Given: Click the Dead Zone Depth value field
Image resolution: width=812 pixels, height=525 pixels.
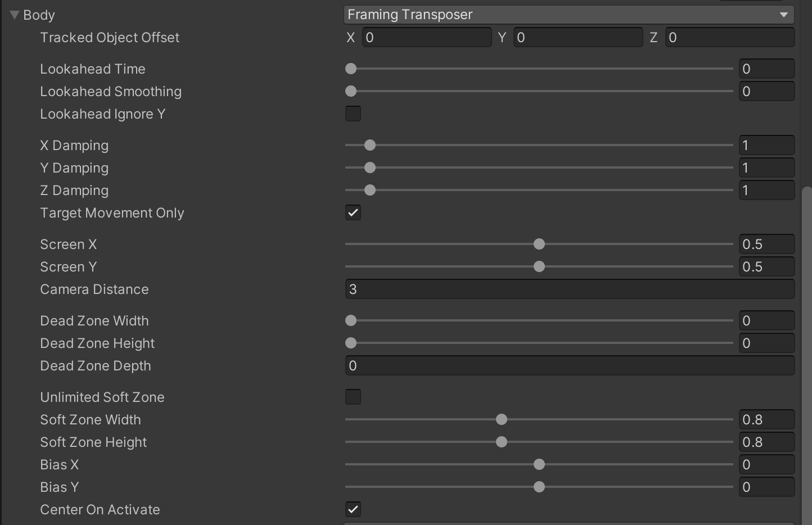Looking at the screenshot, I should pos(569,366).
